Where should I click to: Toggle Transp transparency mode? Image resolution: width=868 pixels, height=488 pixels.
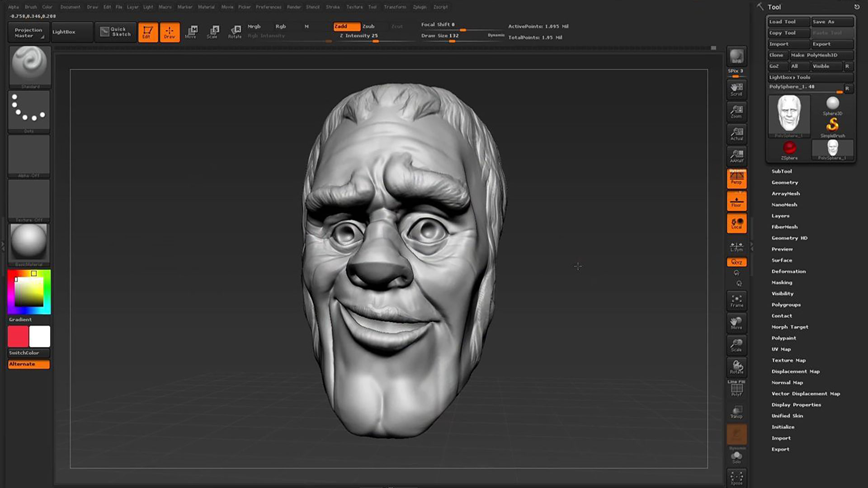[x=736, y=412]
